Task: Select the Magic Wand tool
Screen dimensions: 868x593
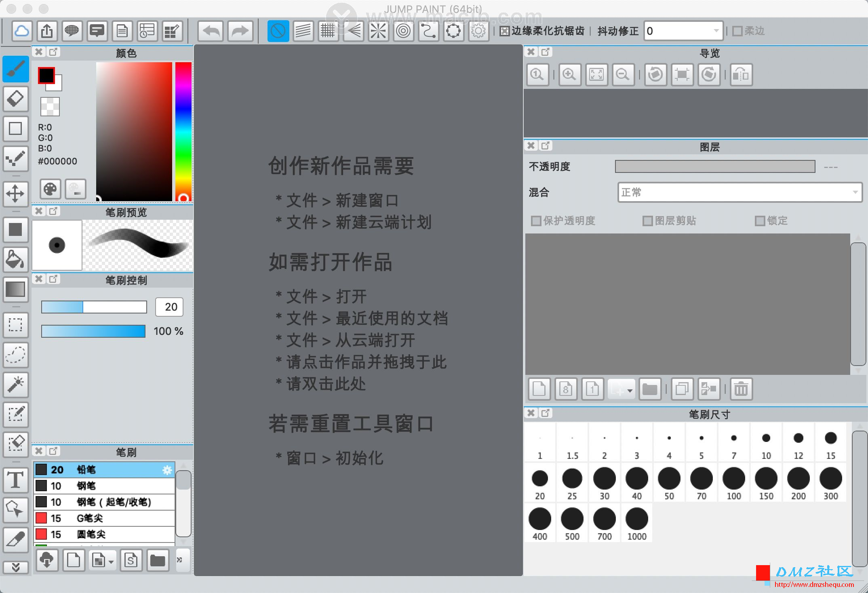Action: coord(16,385)
